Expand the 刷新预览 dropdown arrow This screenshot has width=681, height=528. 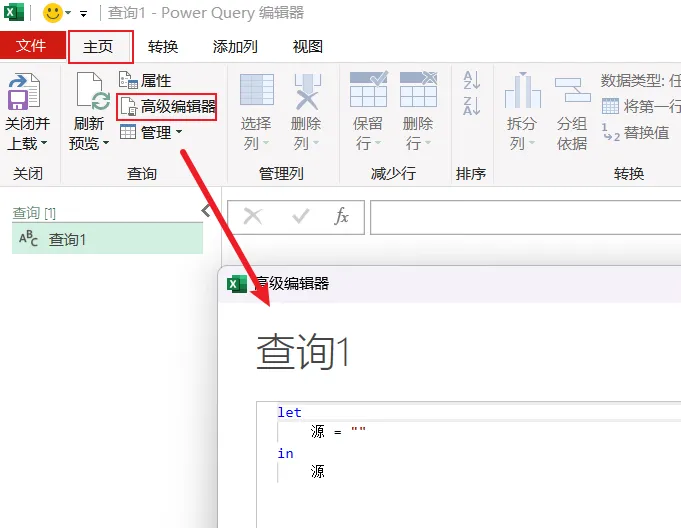coord(106,142)
